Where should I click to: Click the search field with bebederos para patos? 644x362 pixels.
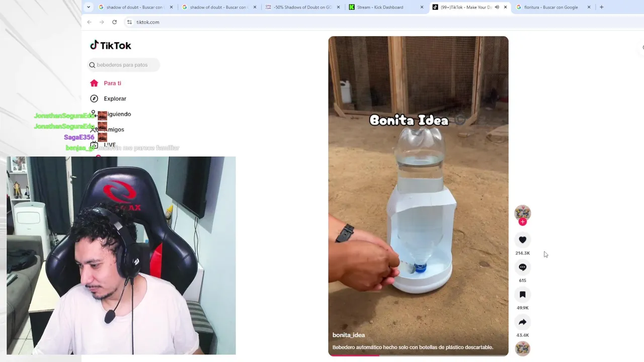click(x=124, y=65)
